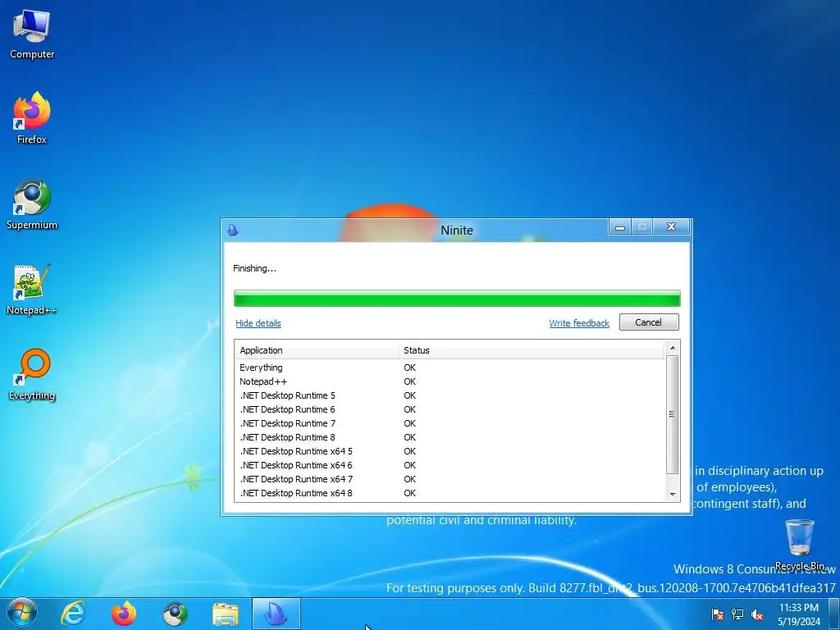Select .NET Desktop Runtime 7 row
Viewport: 840px width, 630px height.
pos(450,423)
